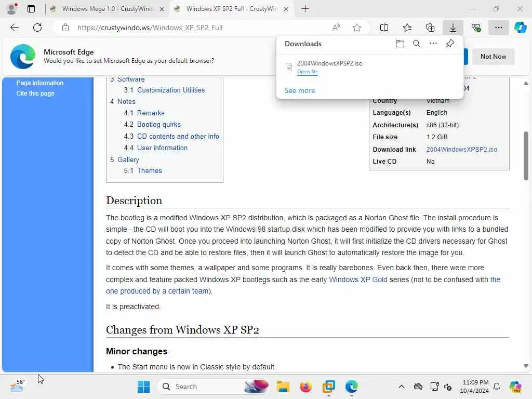Image resolution: width=532 pixels, height=399 pixels.
Task: Open the split screen icon
Action: [384, 28]
